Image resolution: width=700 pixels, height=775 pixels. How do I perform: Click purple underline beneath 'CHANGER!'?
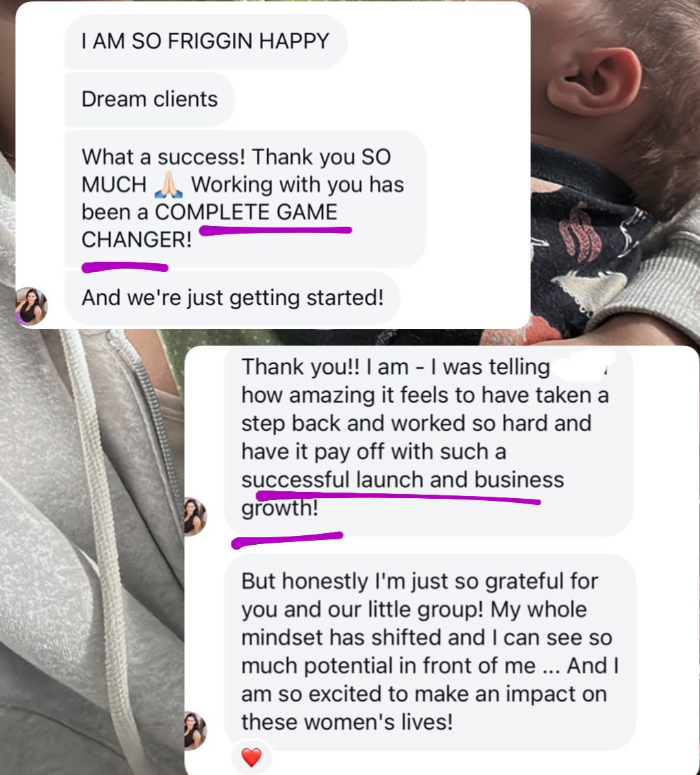point(124,267)
